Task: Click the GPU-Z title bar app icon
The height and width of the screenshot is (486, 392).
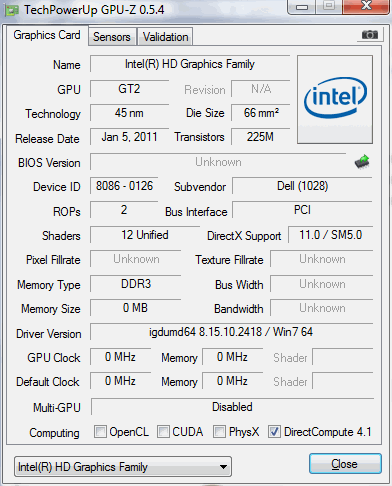Action: point(11,10)
